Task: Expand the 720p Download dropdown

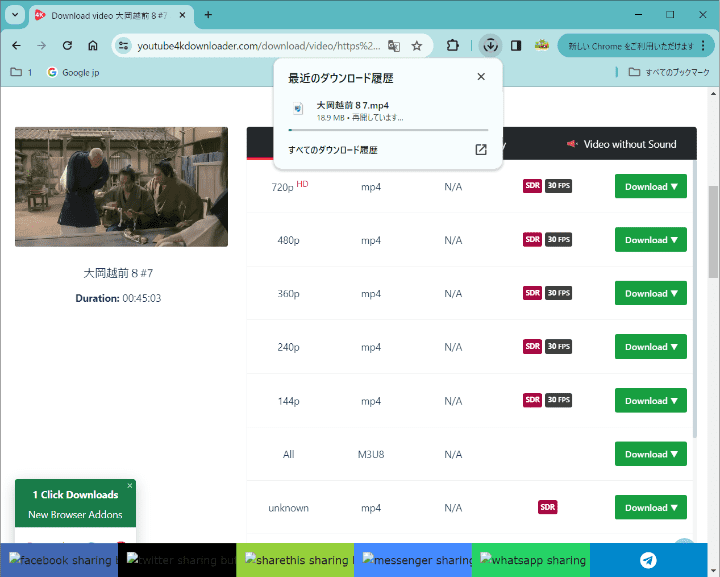Action: coord(650,186)
